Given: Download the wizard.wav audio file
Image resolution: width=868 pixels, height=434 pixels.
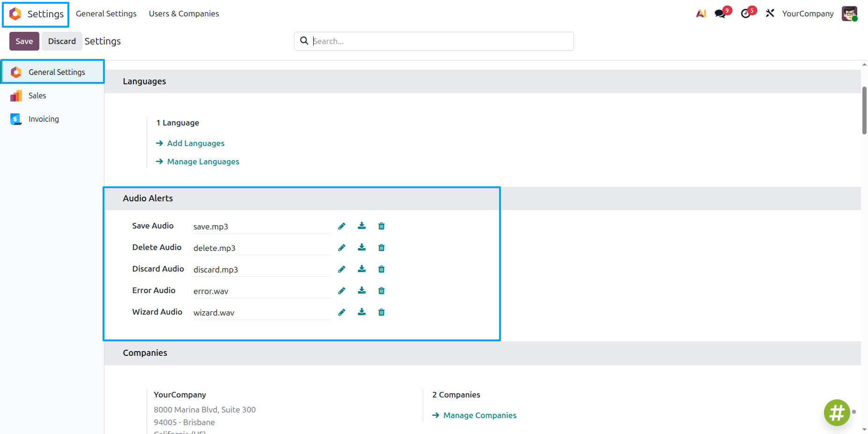Looking at the screenshot, I should (x=362, y=312).
